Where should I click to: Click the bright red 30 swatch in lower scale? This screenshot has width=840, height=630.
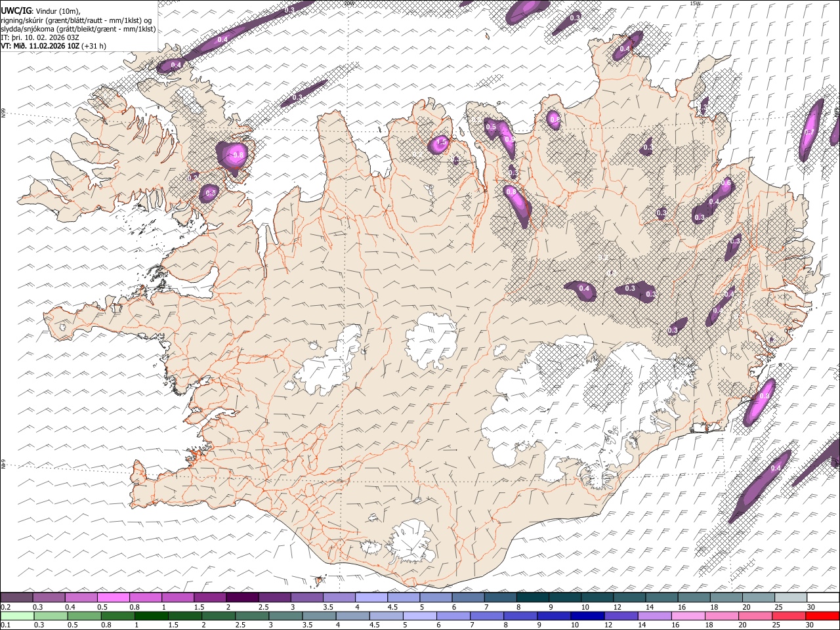[822, 616]
